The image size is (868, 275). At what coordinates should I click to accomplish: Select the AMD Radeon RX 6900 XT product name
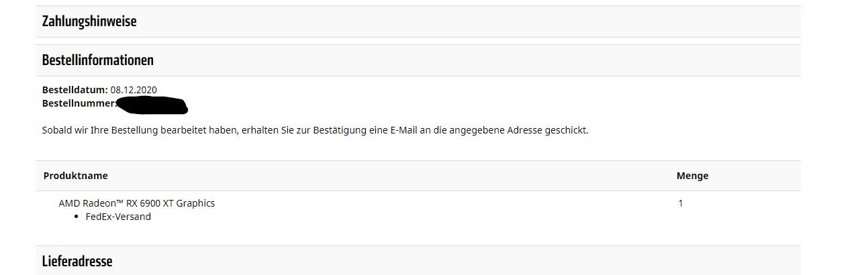coord(136,203)
